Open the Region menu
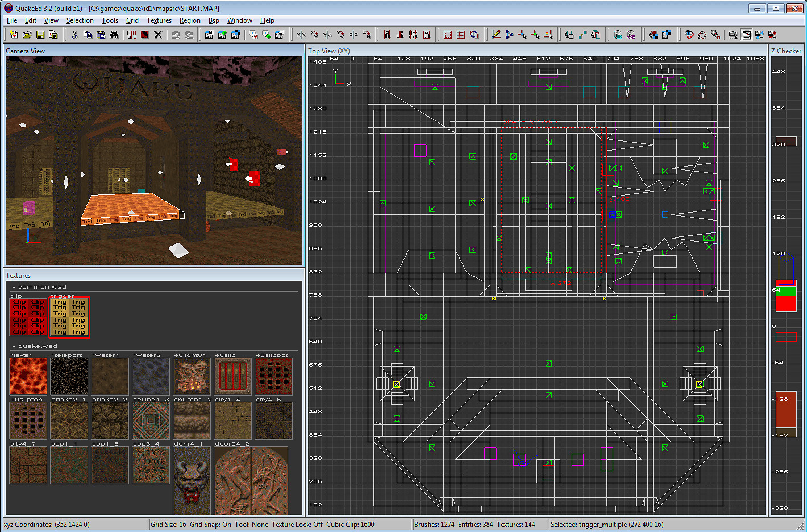 tap(190, 20)
